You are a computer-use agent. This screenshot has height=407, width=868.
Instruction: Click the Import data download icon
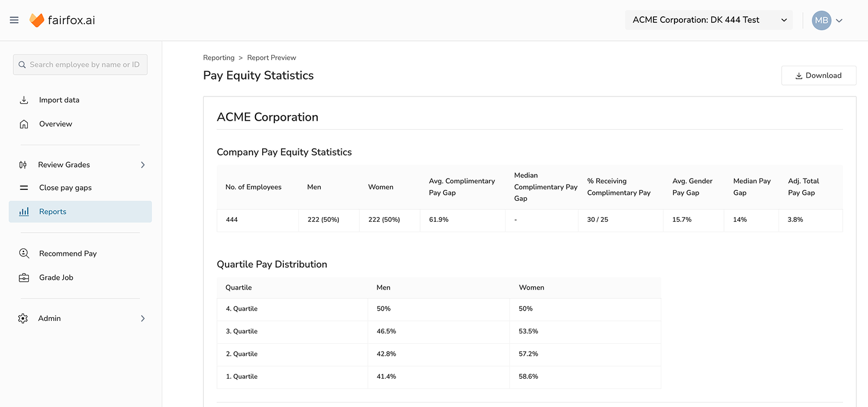(x=24, y=100)
